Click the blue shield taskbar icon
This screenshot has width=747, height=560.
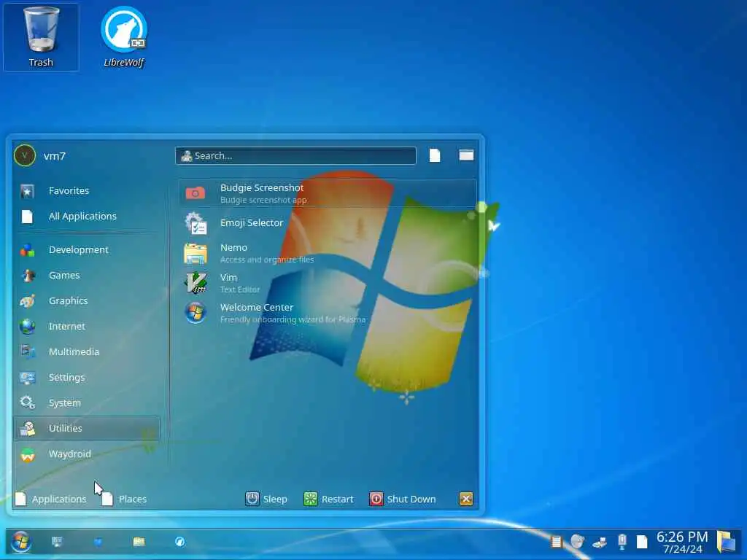[x=98, y=542]
